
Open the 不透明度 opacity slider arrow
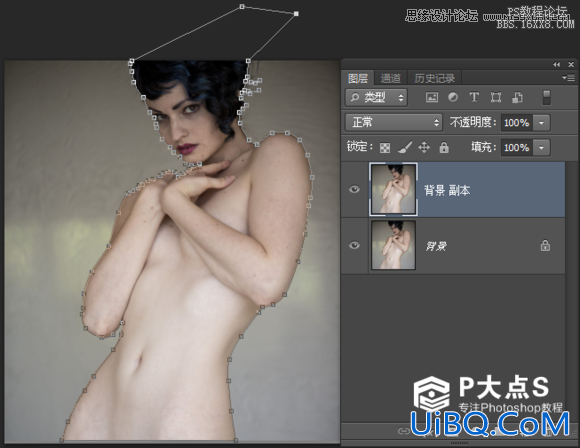coord(542,122)
